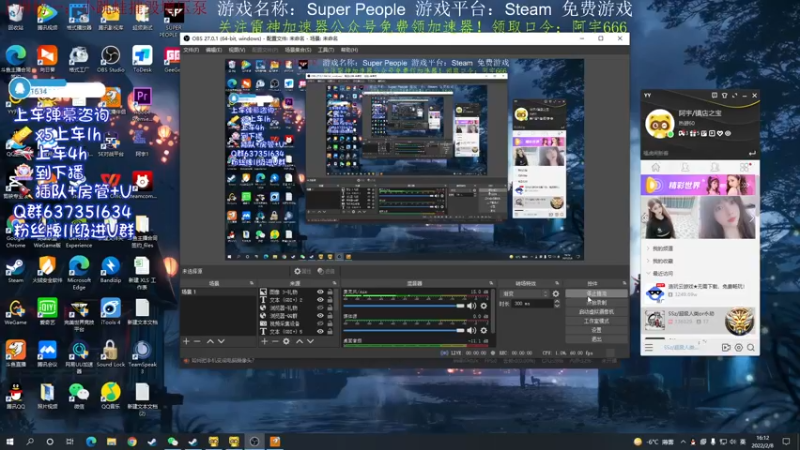Open the YY bottom hamburger menu icon
The width and height of the screenshot is (800, 450).
[x=649, y=347]
